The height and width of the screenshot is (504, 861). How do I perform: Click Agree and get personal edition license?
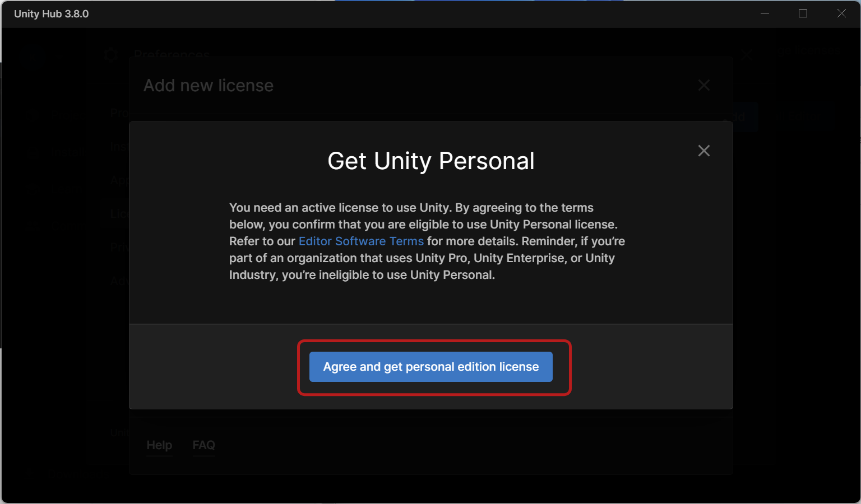[430, 367]
